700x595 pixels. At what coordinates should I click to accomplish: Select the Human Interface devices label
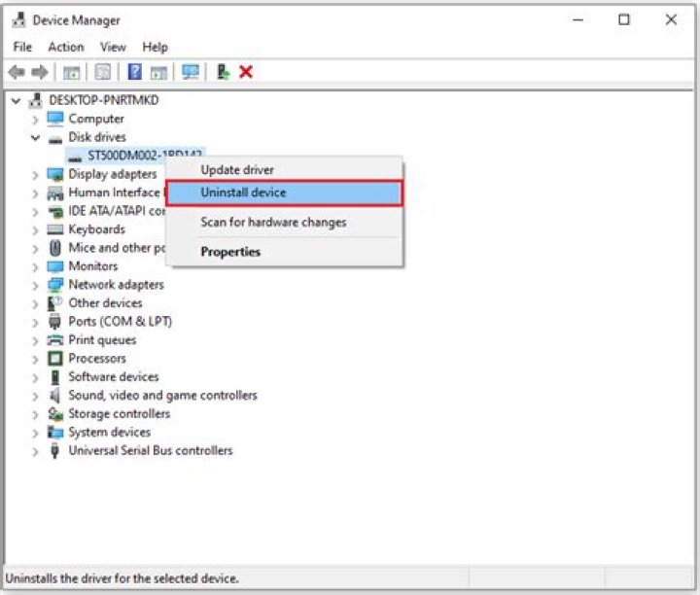117,192
